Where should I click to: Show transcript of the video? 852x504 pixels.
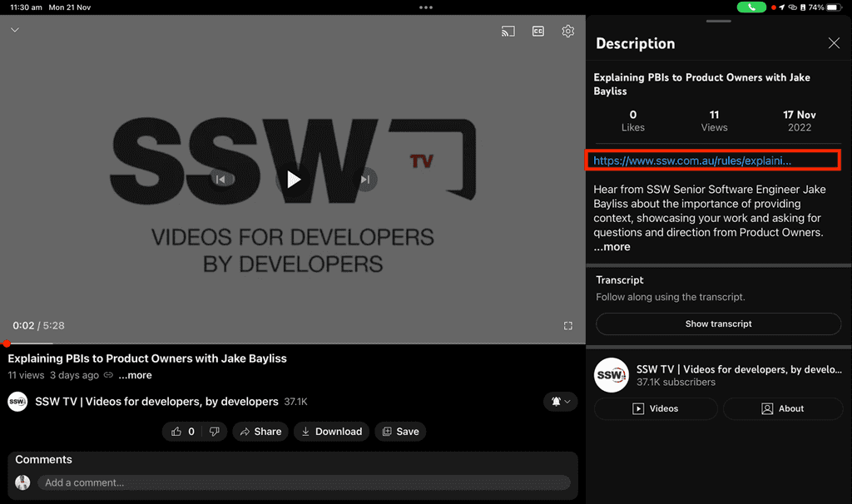tap(718, 324)
